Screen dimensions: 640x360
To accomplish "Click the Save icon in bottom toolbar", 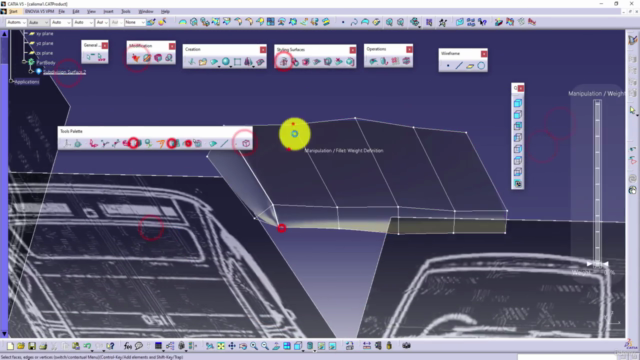I will tap(32, 346).
